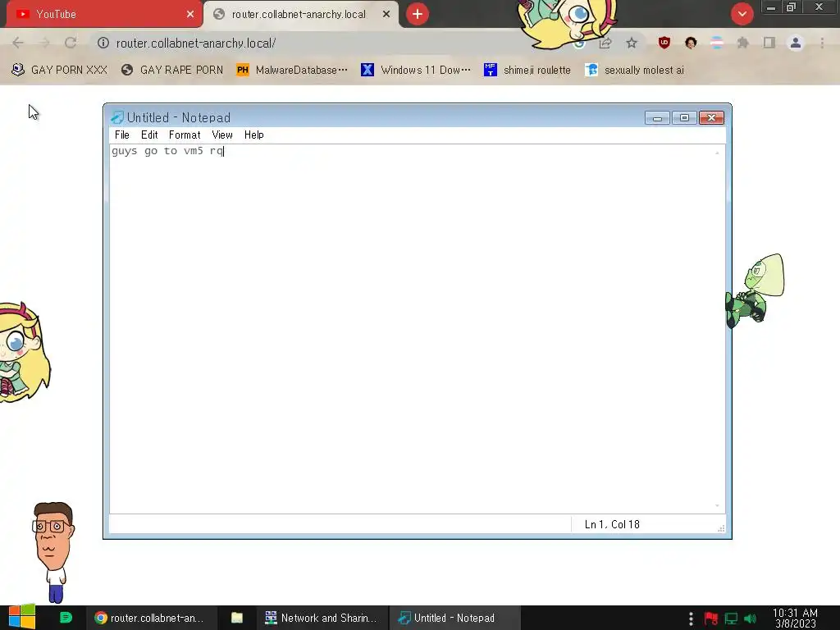Open the volume speaker tray icon

[x=751, y=619]
